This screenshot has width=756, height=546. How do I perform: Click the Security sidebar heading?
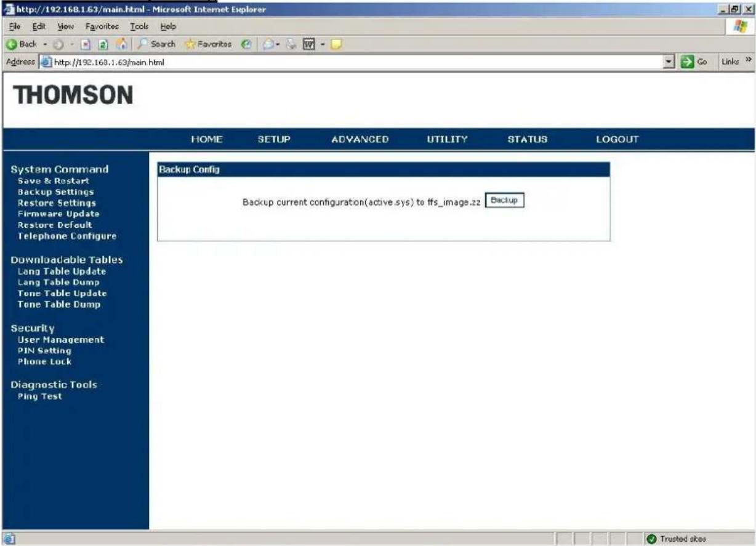[x=33, y=328]
